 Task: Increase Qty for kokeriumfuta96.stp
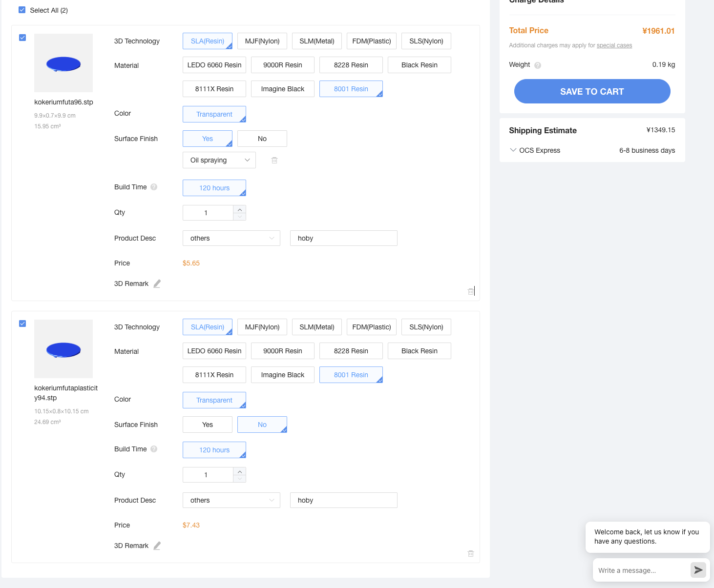240,209
